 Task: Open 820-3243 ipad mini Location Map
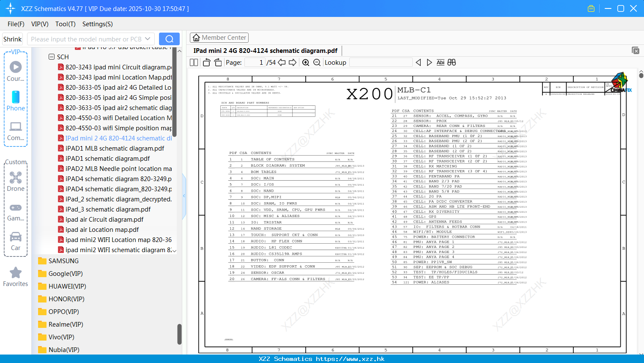pyautogui.click(x=115, y=77)
